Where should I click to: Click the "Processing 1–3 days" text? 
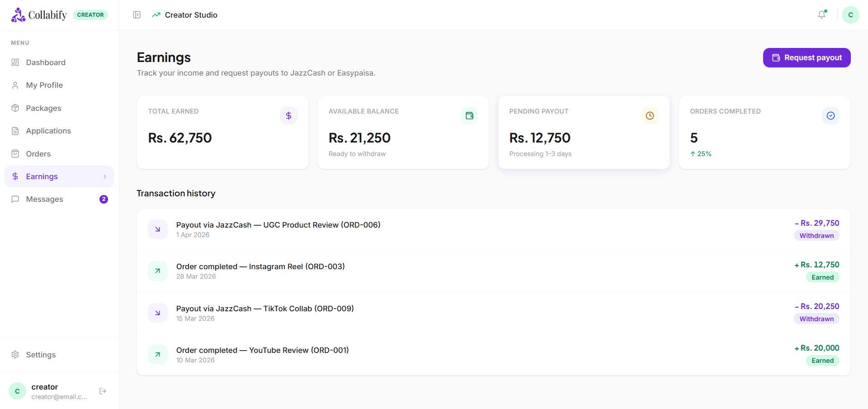[x=540, y=154]
